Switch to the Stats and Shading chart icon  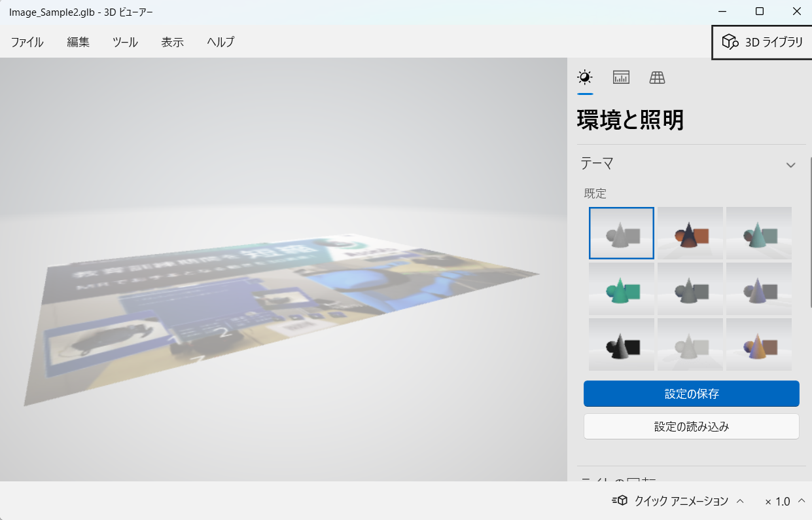(x=621, y=77)
